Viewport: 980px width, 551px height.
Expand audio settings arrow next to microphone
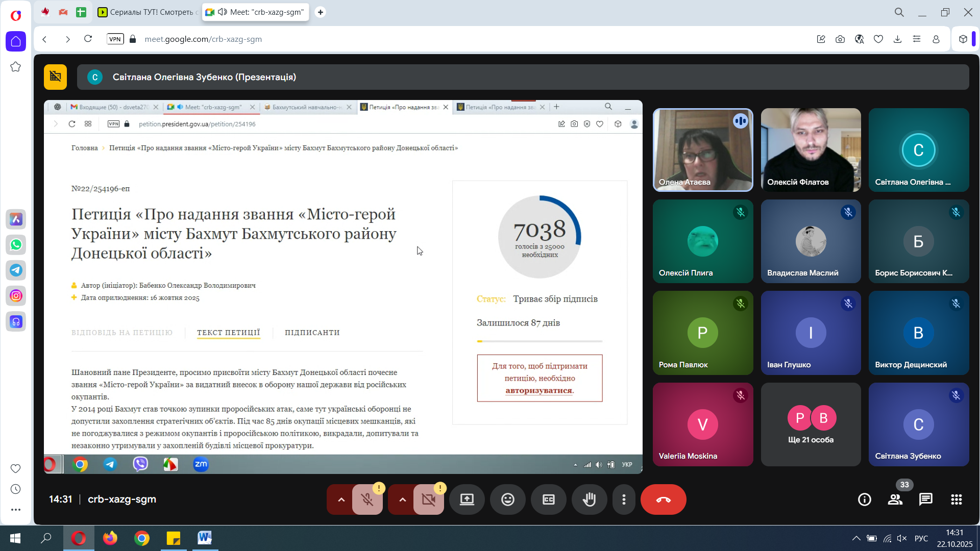pos(341,499)
